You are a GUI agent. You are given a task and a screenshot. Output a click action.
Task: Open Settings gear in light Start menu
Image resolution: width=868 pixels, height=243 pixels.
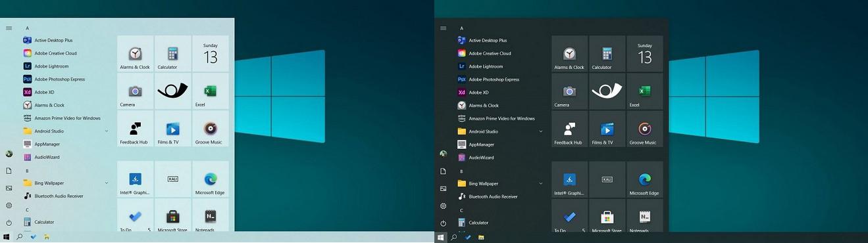point(9,206)
